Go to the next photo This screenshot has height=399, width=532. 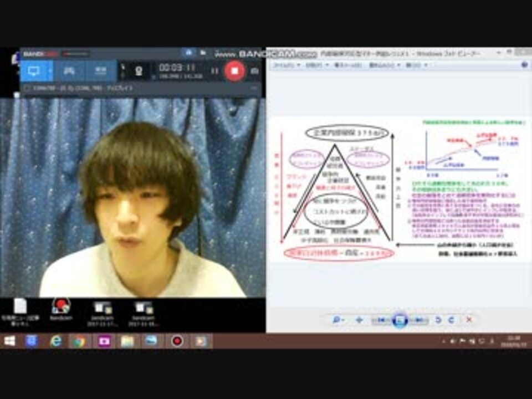tap(419, 320)
